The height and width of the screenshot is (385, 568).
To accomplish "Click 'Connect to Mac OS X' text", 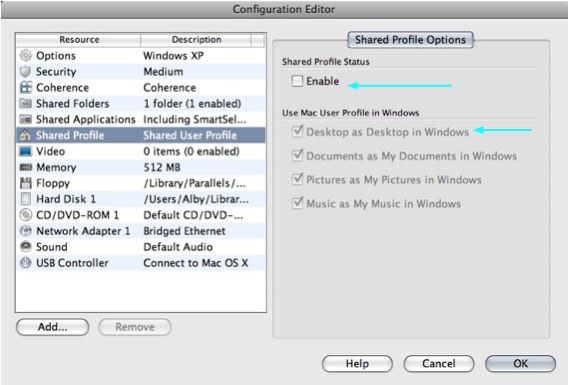I will tap(196, 263).
